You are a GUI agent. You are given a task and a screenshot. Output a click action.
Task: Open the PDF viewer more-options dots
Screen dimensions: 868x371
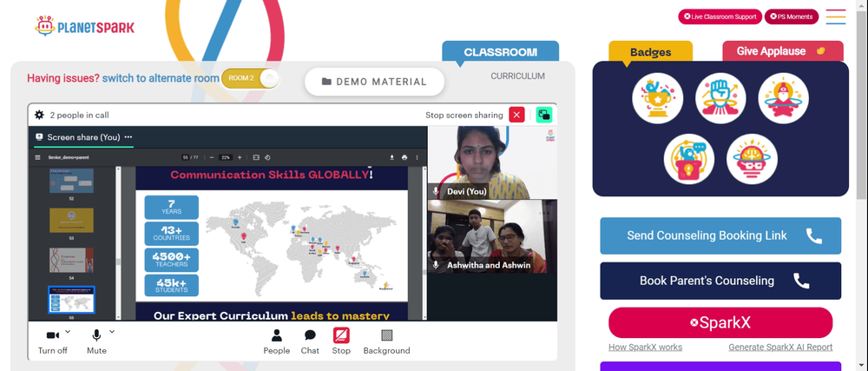[x=418, y=157]
